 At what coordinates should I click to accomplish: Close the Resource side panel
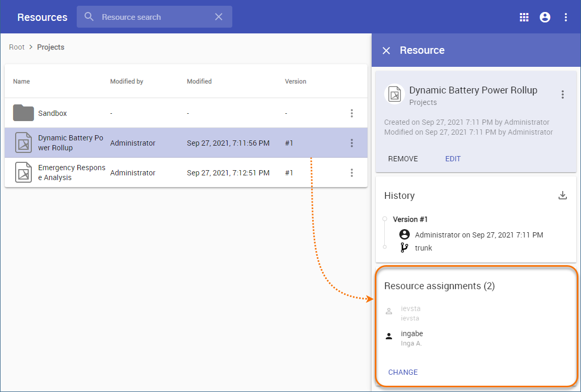pos(386,51)
